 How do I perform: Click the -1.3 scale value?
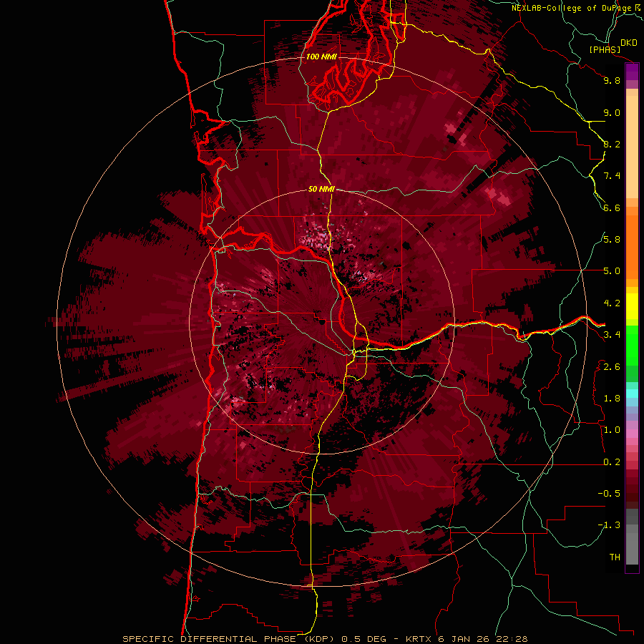point(609,525)
